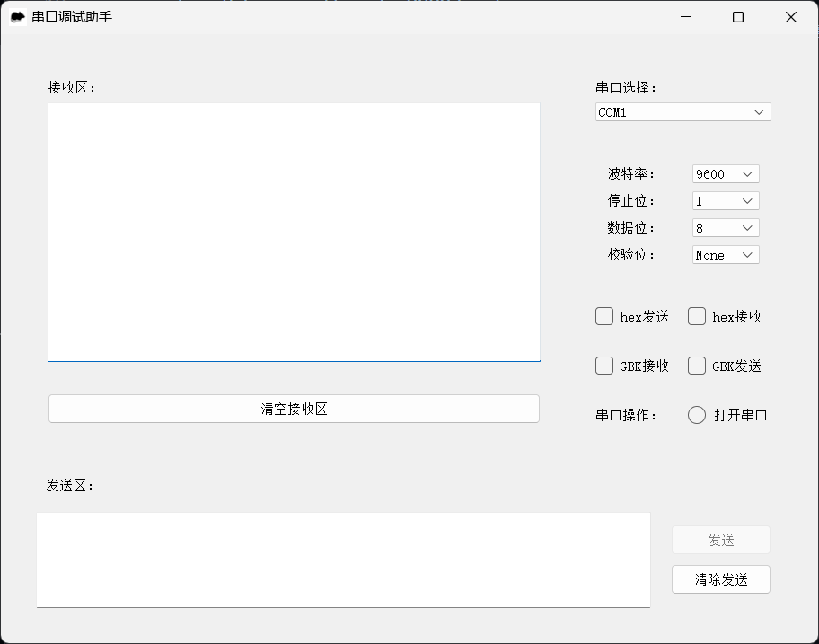
Task: Click the 清空接收区 button
Action: tap(294, 409)
